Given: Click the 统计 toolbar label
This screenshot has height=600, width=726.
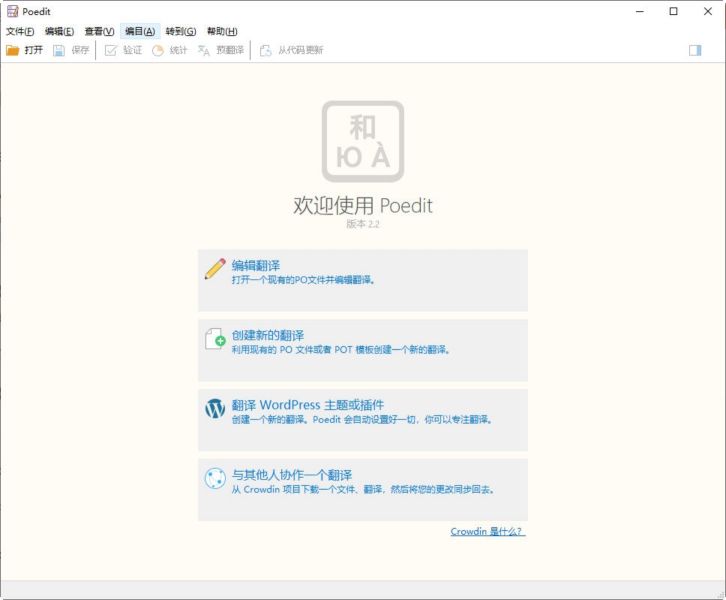Looking at the screenshot, I should tap(178, 50).
